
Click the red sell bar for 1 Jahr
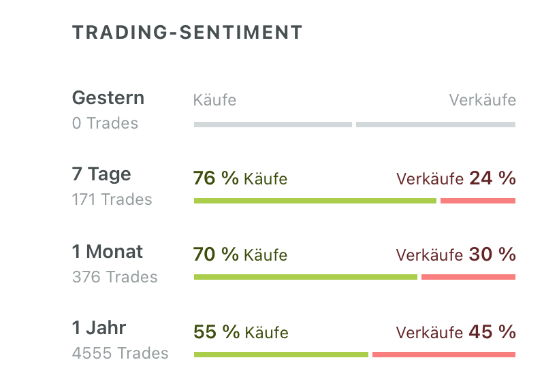[444, 355]
